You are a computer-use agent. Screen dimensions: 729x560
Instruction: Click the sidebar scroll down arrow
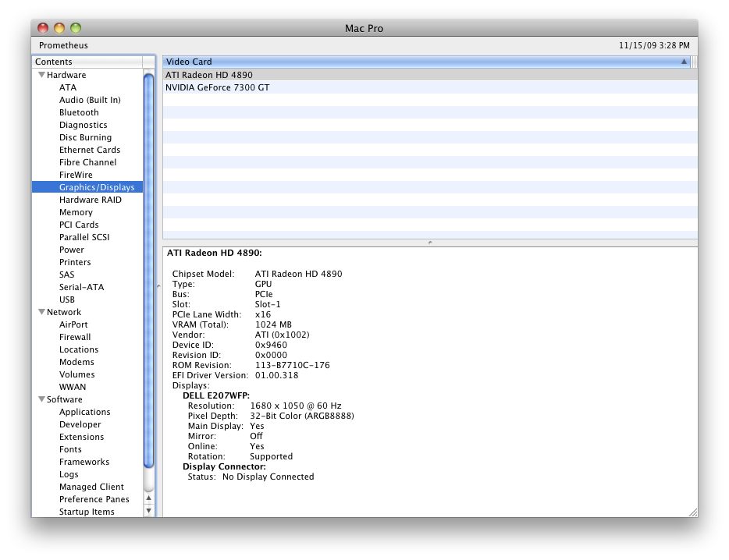[x=149, y=511]
